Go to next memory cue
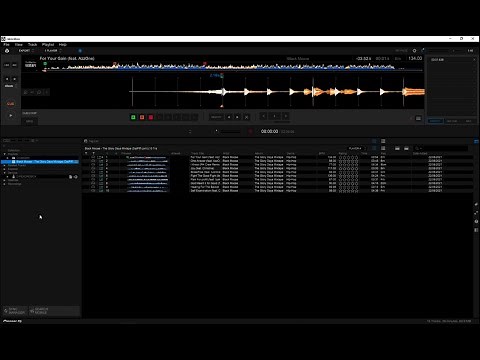Image resolution: width=480 pixels, height=360 pixels. 237,117
